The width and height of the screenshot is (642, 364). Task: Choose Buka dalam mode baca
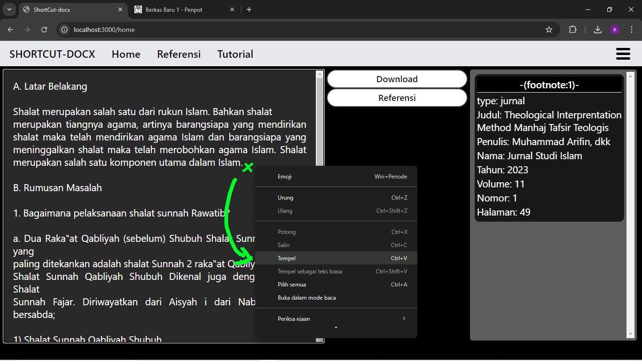pos(336,298)
